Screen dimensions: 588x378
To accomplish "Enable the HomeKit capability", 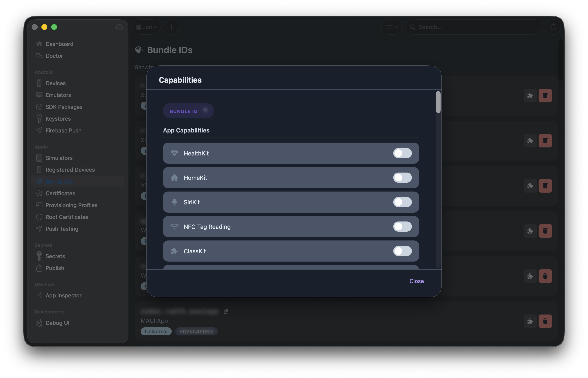I will click(402, 177).
